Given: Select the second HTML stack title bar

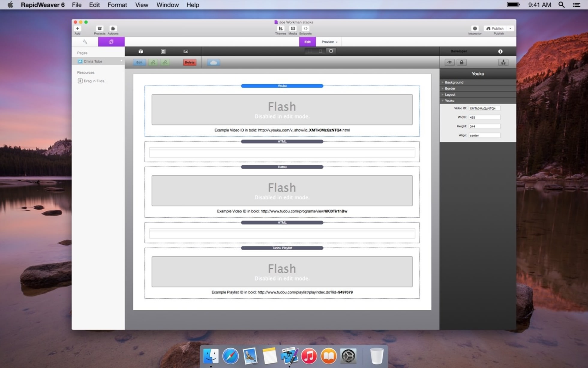Looking at the screenshot, I should pyautogui.click(x=282, y=222).
